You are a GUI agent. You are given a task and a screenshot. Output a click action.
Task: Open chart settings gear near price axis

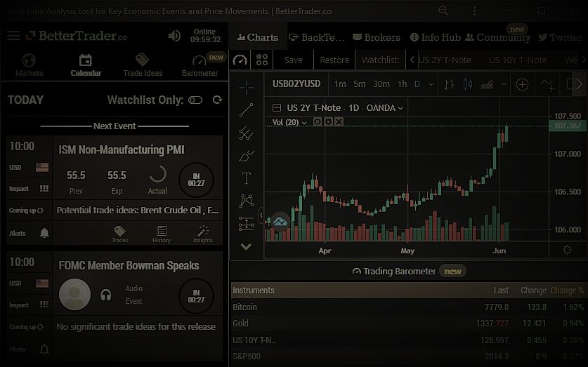[x=567, y=250]
